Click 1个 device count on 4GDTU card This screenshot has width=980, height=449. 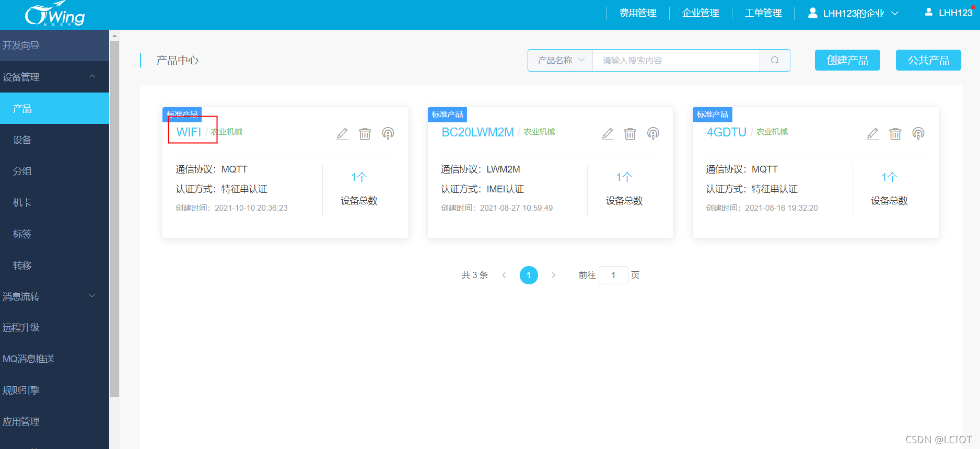coord(890,177)
